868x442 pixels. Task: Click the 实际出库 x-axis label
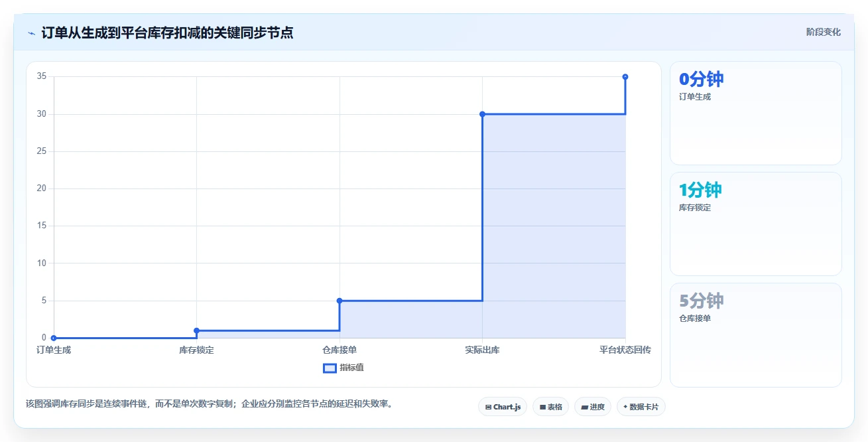tap(482, 350)
